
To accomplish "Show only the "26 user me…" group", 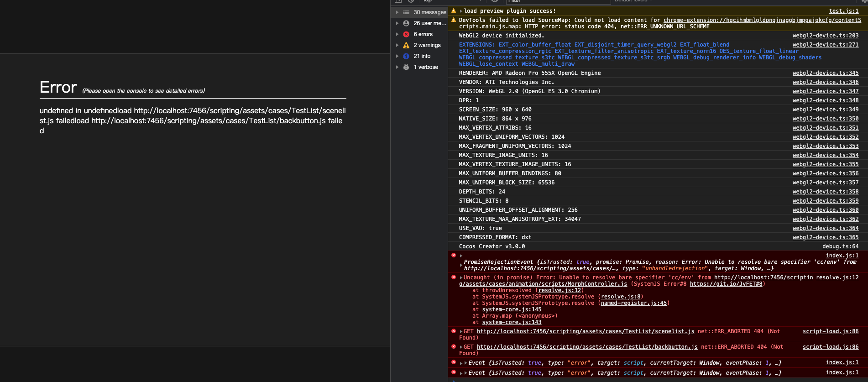I will point(429,23).
